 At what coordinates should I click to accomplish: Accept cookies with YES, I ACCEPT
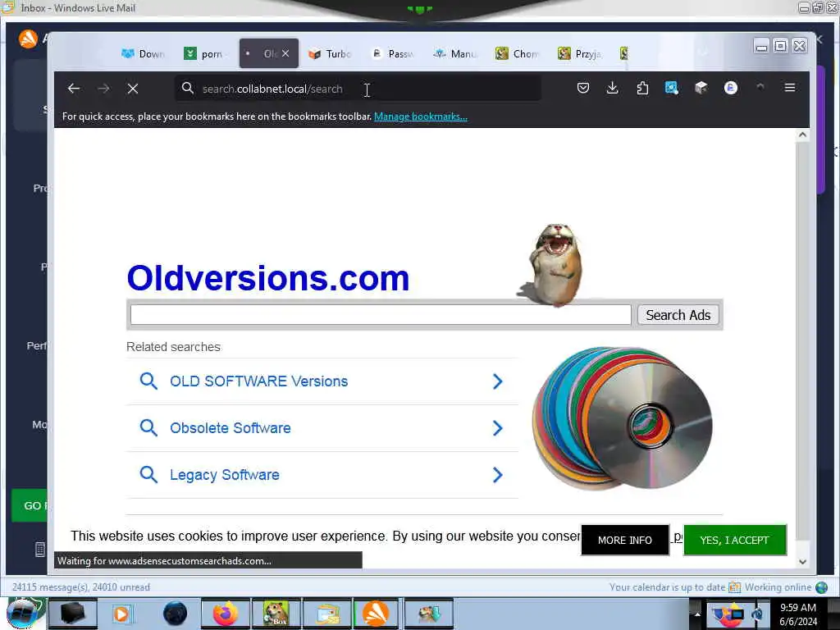pyautogui.click(x=734, y=540)
